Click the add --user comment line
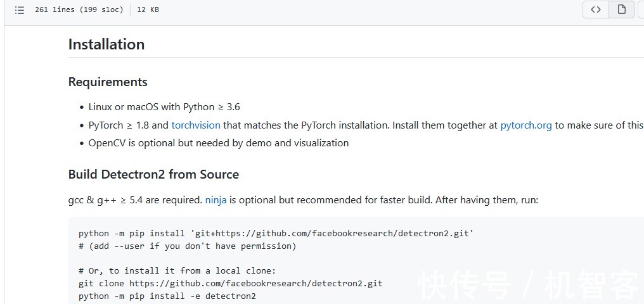 pyautogui.click(x=187, y=246)
